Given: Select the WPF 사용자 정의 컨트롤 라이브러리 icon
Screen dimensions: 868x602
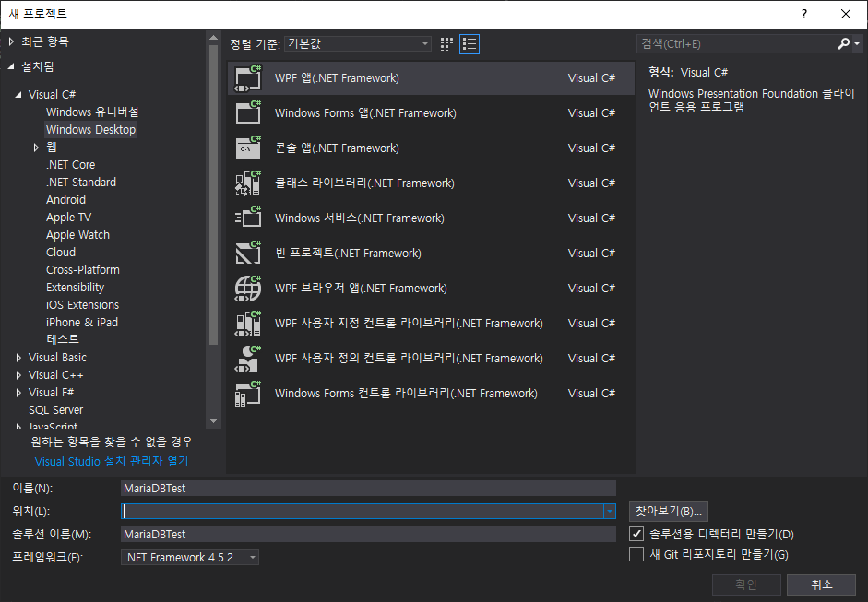Looking at the screenshot, I should 248,358.
